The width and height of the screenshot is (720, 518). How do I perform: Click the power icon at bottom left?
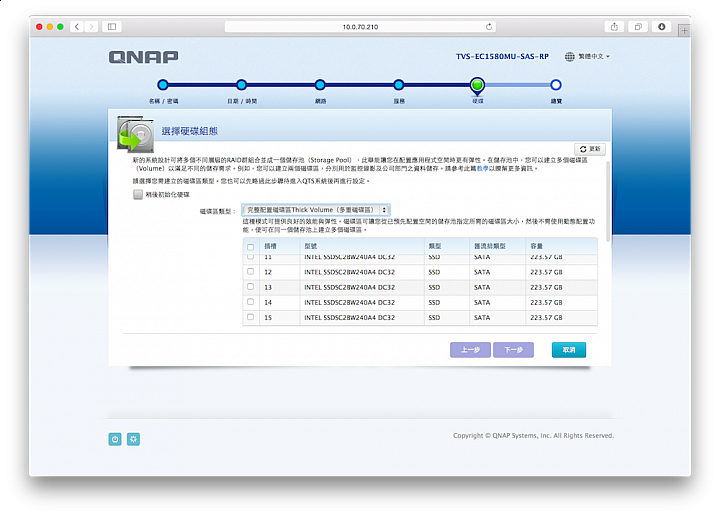point(115,439)
